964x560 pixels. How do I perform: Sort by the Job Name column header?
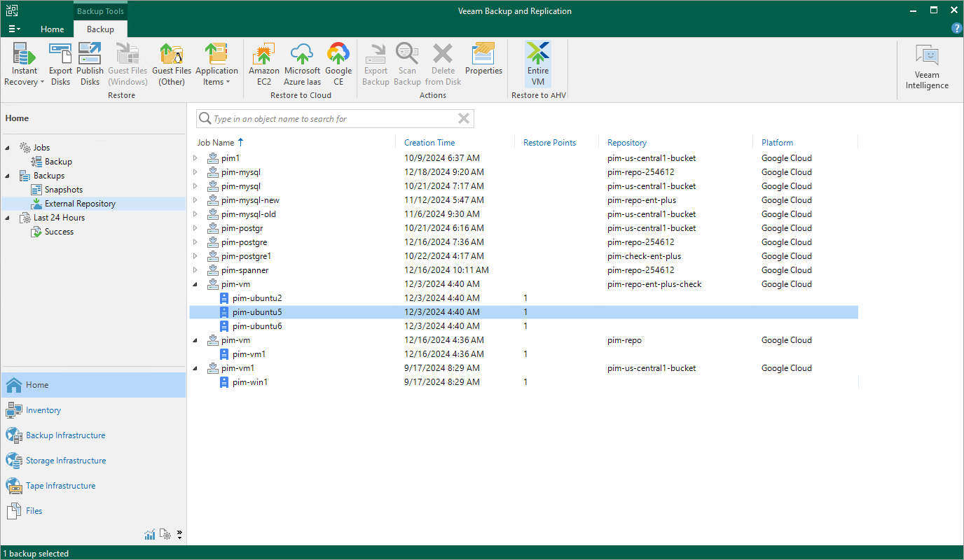click(216, 143)
